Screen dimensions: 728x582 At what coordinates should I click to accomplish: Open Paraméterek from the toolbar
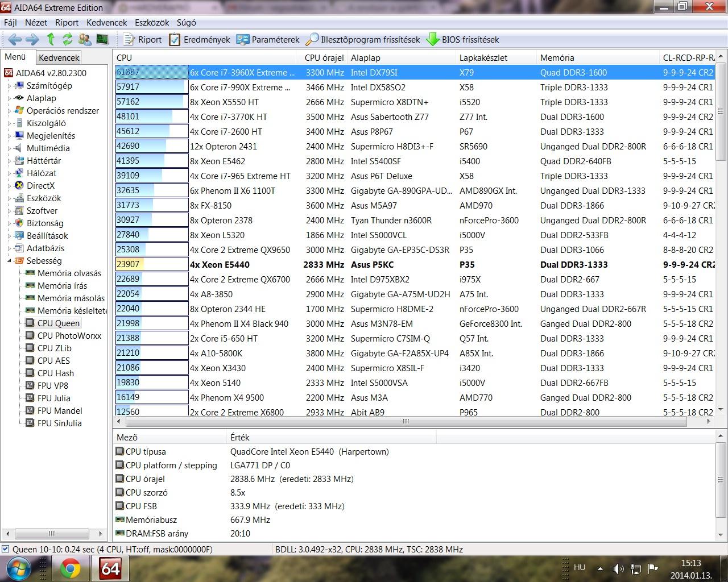pos(268,40)
